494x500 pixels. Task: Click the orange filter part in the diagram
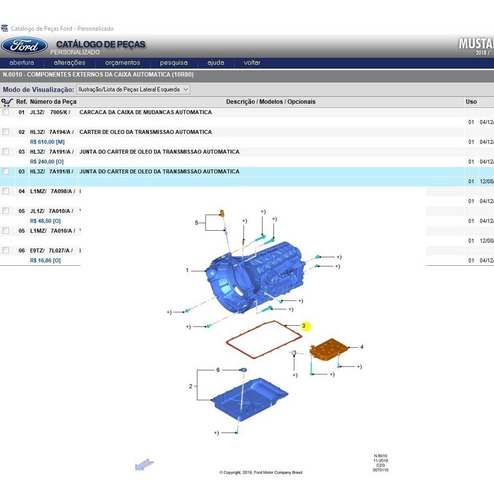tap(329, 349)
